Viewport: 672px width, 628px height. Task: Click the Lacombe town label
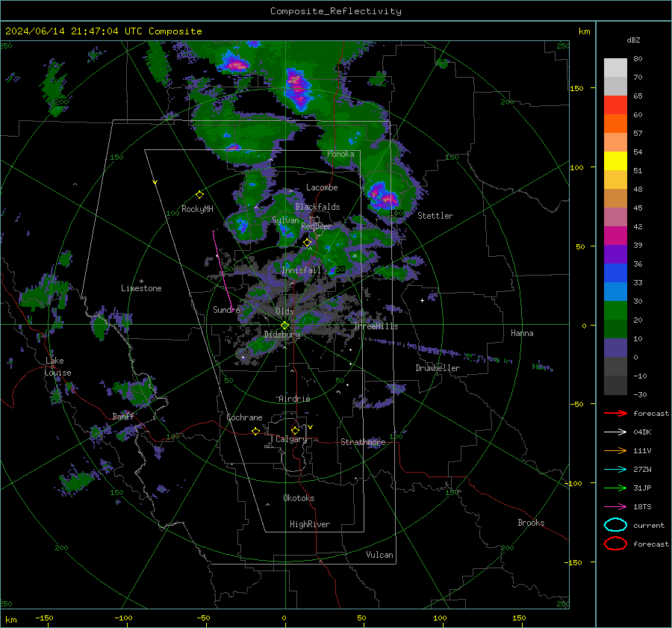322,187
